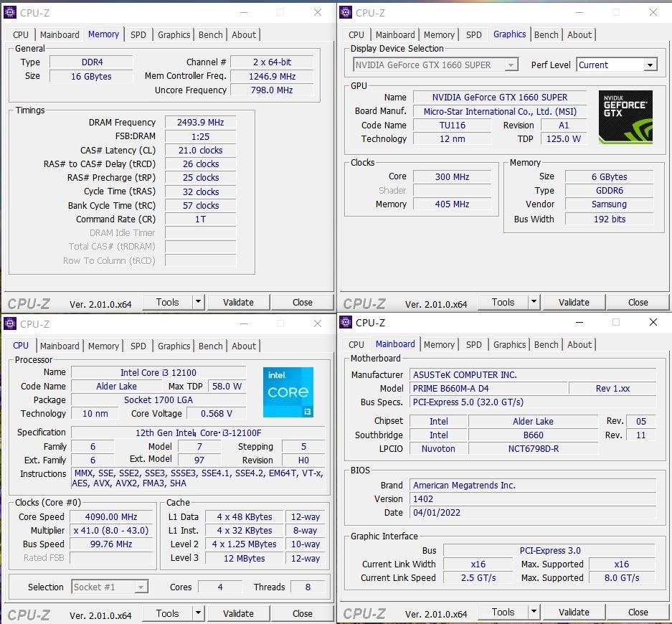672x624 pixels.
Task: Click the Tools button in the Mainboard window
Action: [503, 612]
